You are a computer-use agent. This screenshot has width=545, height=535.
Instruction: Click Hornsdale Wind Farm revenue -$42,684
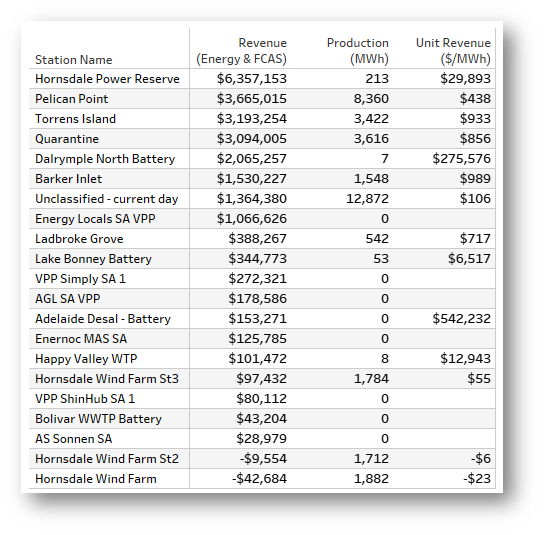260,479
